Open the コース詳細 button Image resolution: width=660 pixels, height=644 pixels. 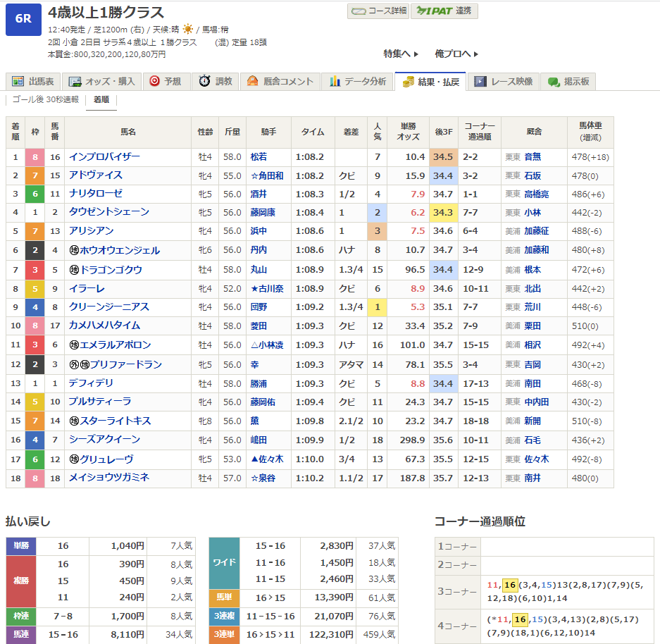tap(377, 11)
